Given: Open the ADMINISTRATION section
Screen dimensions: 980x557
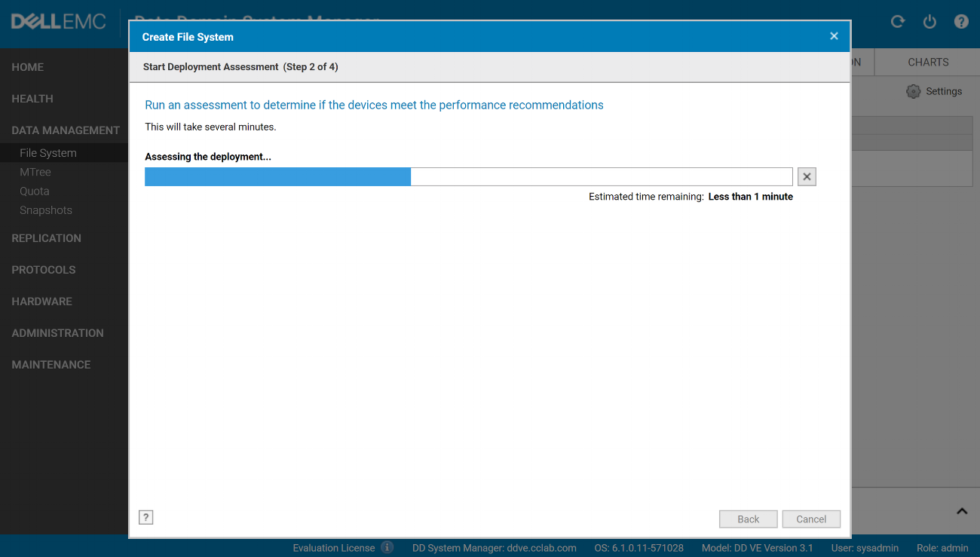Looking at the screenshot, I should coord(58,333).
